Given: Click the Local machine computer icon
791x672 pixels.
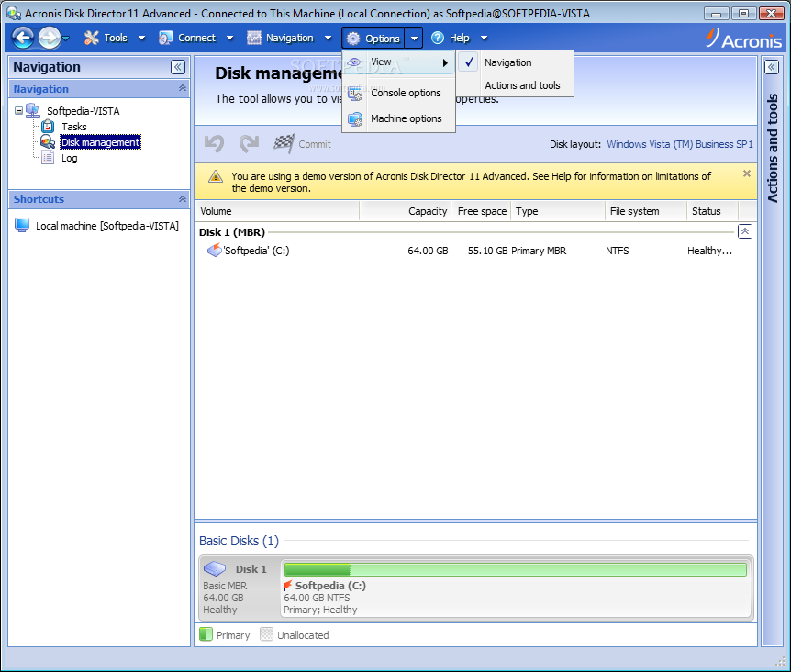Looking at the screenshot, I should 22,225.
